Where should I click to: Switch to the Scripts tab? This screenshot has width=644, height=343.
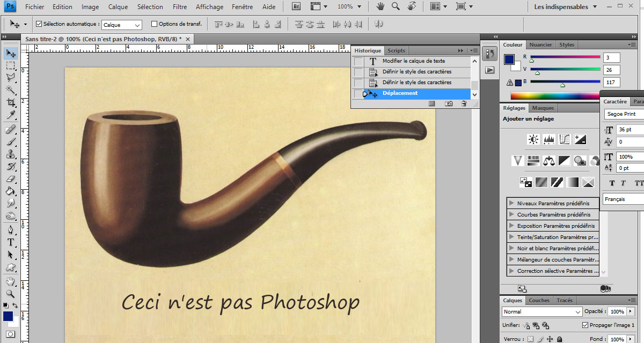(397, 50)
